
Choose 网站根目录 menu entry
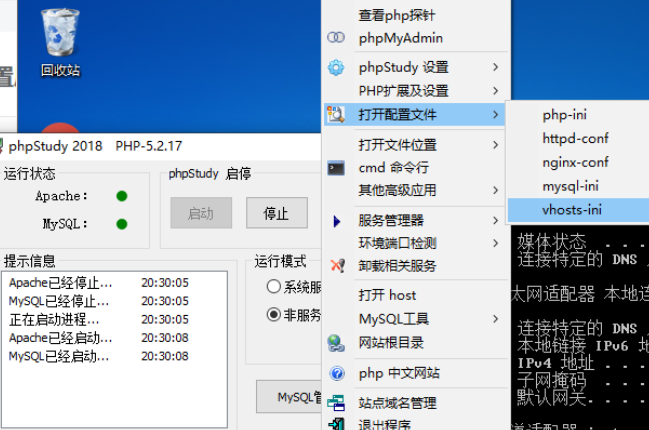click(x=416, y=343)
